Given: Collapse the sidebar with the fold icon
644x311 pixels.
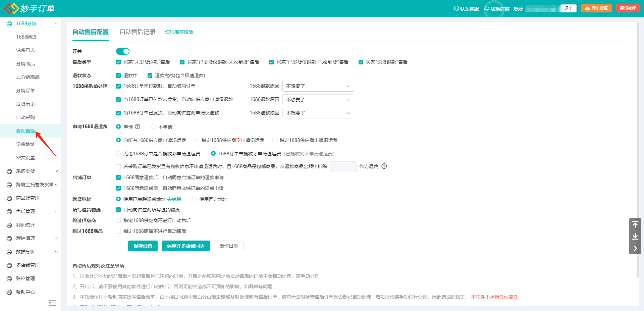Looking at the screenshot, I should 52,303.
